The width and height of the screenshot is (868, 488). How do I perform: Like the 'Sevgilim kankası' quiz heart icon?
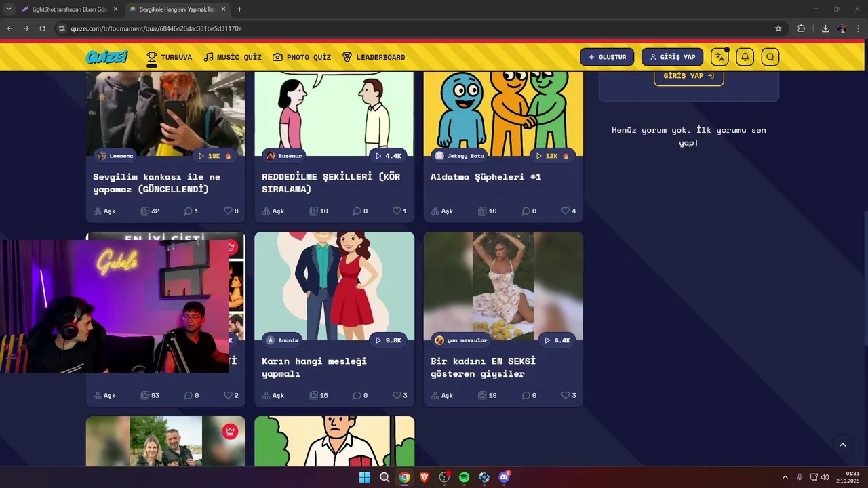click(x=228, y=211)
